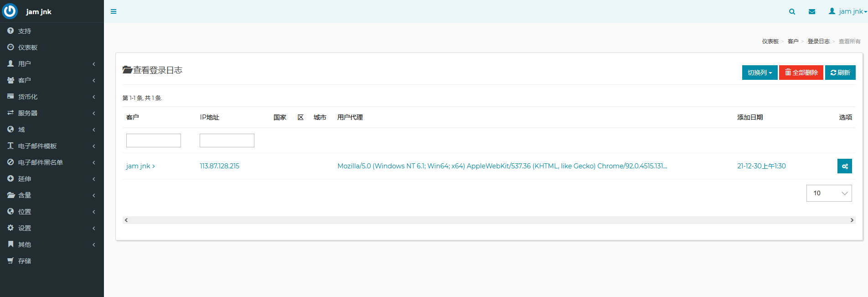Viewport: 868px width, 297px height.
Task: Expand the 电子邮件模板 menu chevron
Action: tap(94, 146)
